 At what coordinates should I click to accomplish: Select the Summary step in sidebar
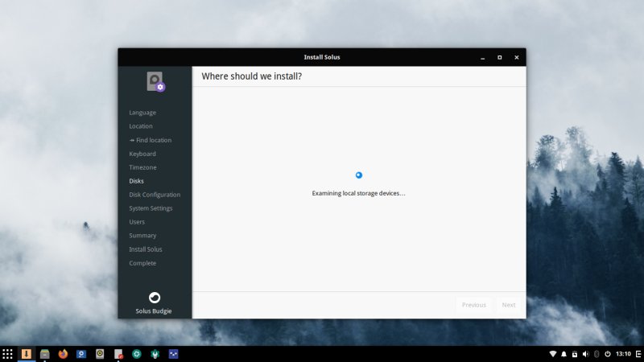coord(142,236)
